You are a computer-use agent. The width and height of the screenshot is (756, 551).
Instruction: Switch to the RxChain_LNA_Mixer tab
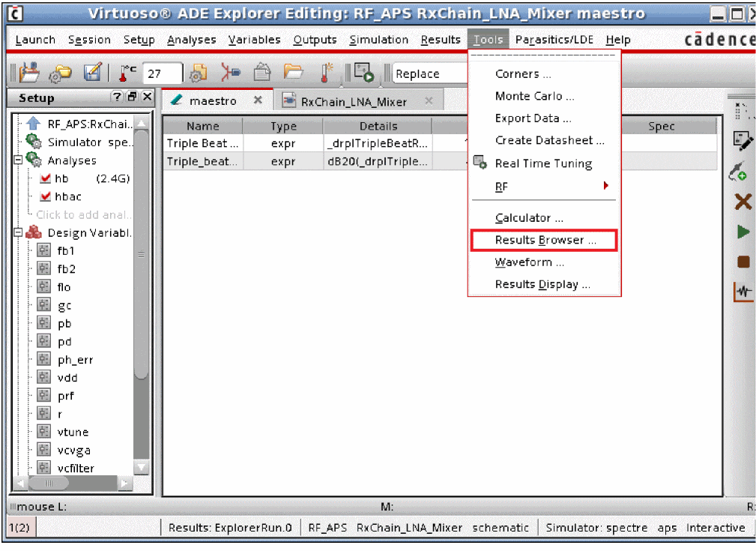[354, 101]
